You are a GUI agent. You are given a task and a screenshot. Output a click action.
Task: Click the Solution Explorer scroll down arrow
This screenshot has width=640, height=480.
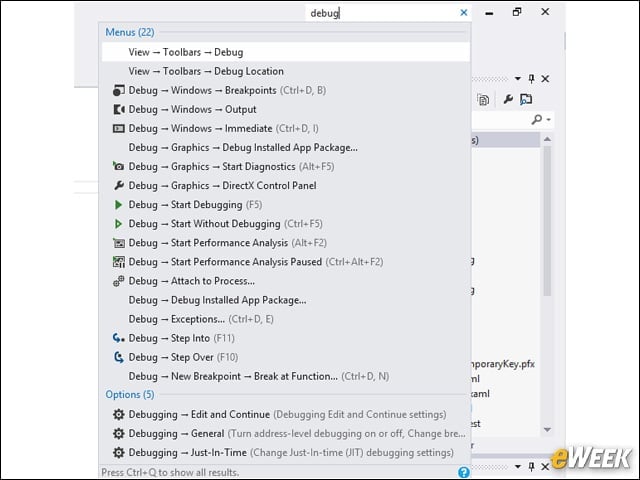pos(547,429)
